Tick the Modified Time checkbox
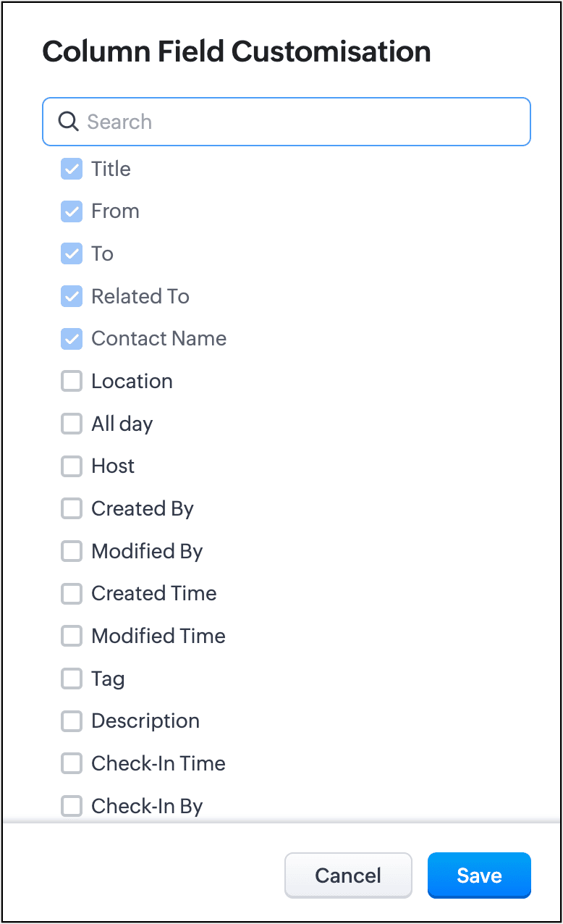 point(72,636)
